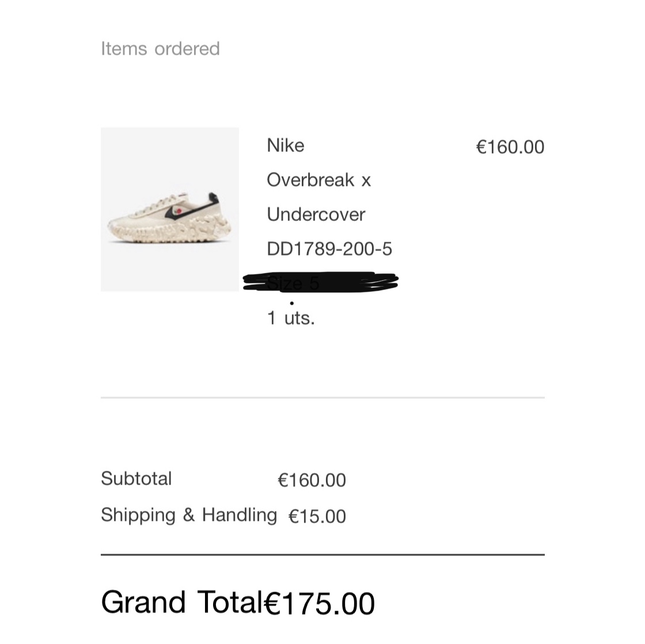Screen dimensions: 645x644
Task: Click the dark divider above Grand Total
Action: pos(322,555)
